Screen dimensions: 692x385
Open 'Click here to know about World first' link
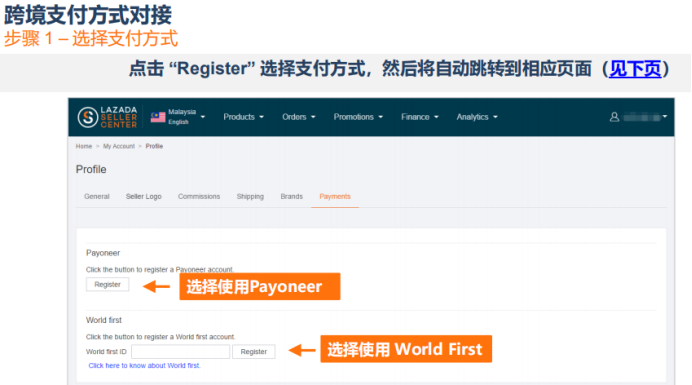144,366
